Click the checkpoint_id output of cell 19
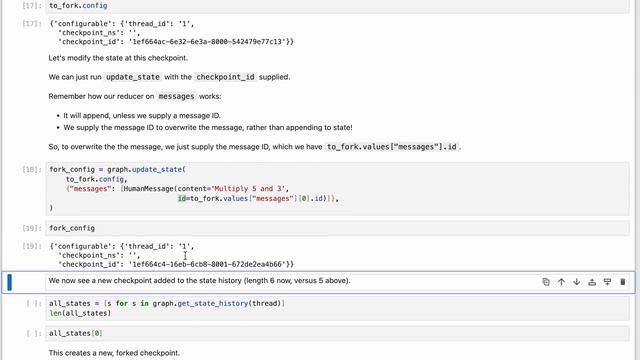 coord(176,264)
